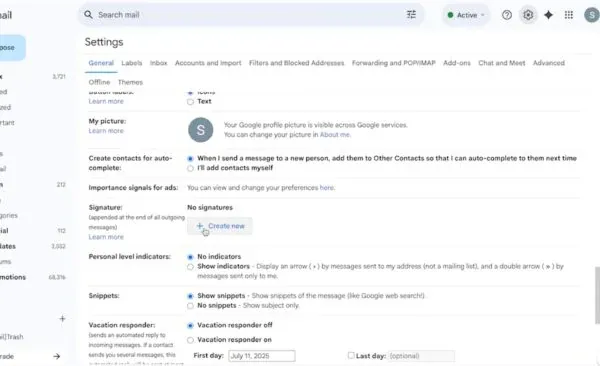Screen dimensions: 600x366
Task: Open Learn more under My picture
Action: 106,131
